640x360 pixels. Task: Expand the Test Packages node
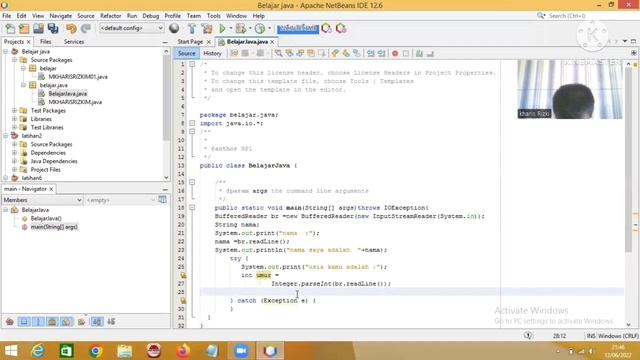pyautogui.click(x=15, y=111)
